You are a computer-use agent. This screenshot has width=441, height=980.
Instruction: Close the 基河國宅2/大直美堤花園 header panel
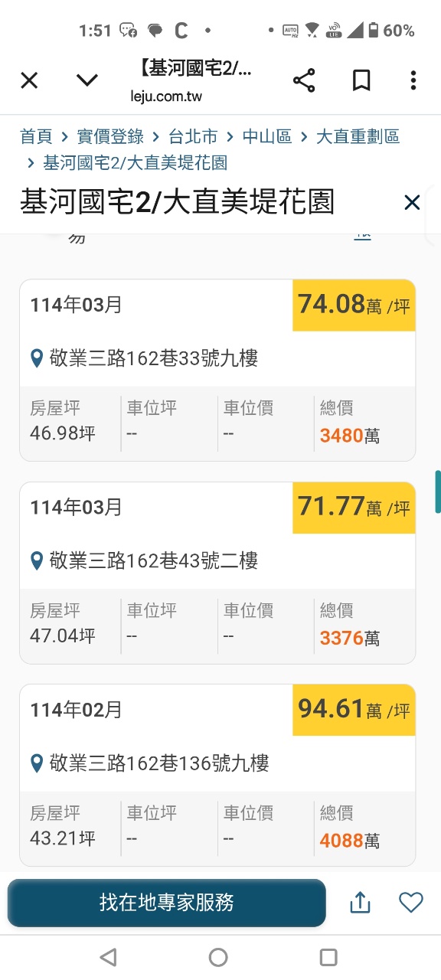[x=412, y=203]
